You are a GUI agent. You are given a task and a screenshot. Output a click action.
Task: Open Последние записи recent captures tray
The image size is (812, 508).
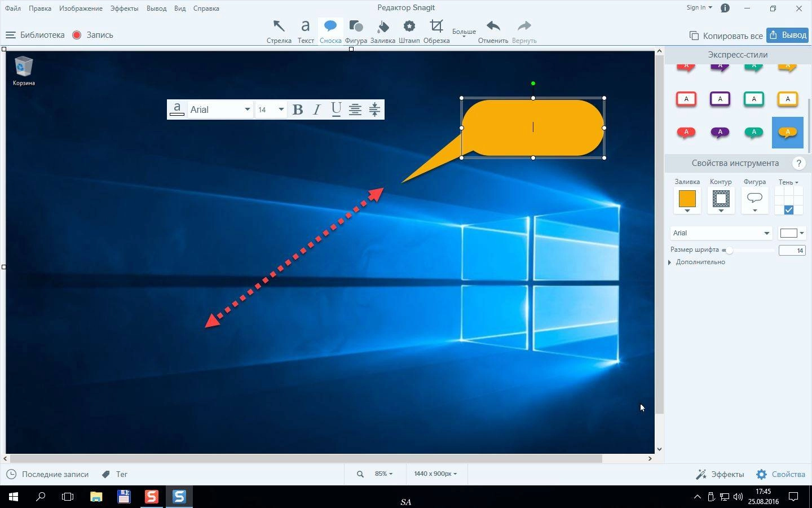(47, 474)
